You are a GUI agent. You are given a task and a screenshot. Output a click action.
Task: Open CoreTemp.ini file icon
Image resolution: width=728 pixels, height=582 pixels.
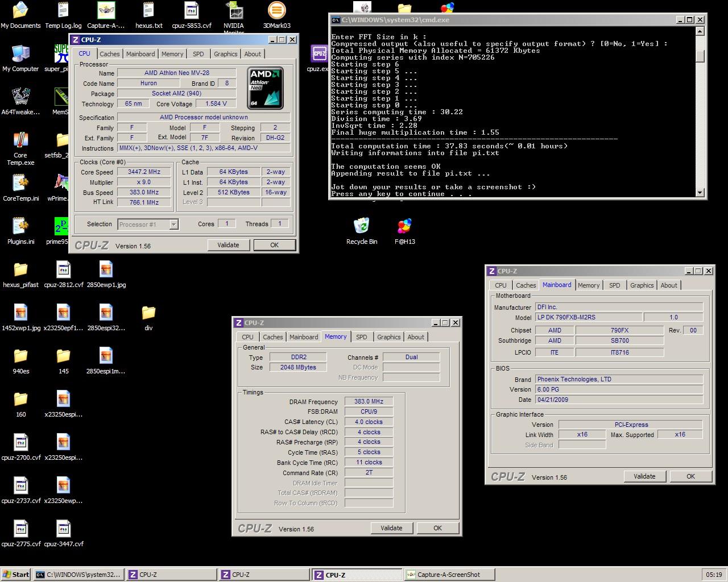20,188
